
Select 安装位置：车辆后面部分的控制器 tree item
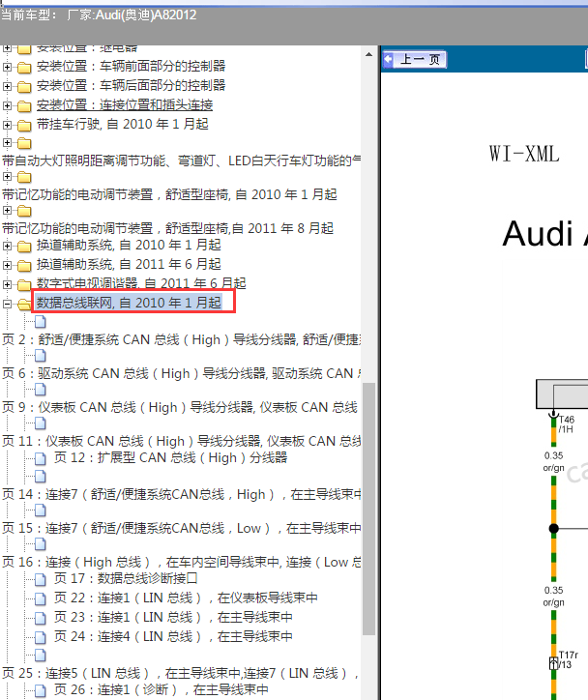[131, 86]
